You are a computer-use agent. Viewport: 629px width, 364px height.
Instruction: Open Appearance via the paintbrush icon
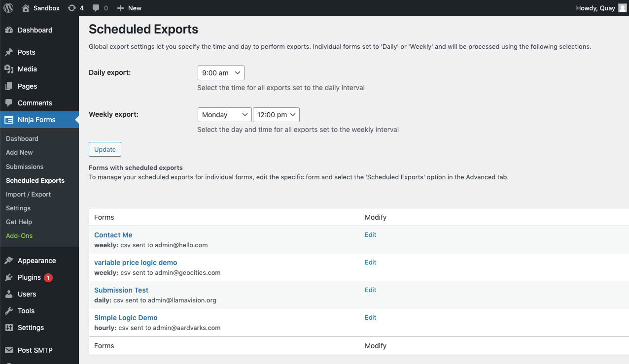(11, 260)
